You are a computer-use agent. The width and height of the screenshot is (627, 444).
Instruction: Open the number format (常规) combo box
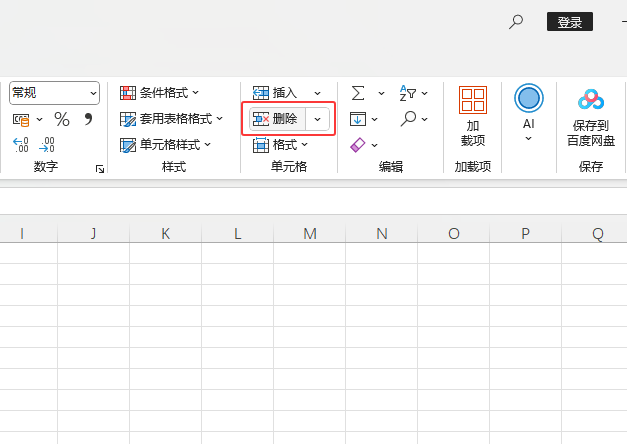pyautogui.click(x=55, y=93)
